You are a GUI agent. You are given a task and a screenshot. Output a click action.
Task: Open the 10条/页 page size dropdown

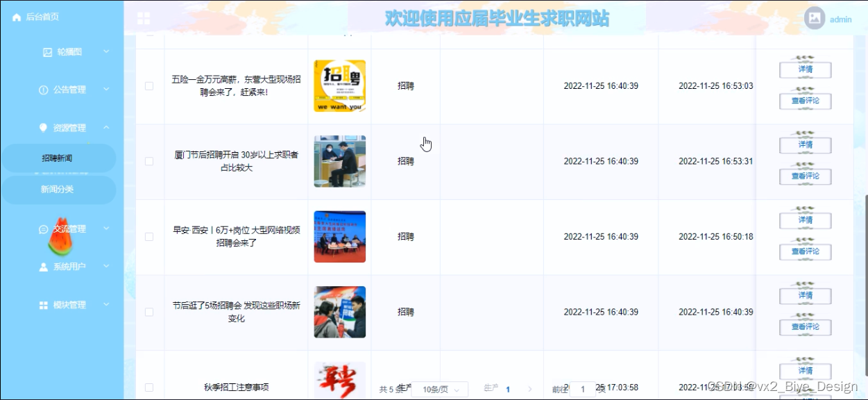coord(440,390)
